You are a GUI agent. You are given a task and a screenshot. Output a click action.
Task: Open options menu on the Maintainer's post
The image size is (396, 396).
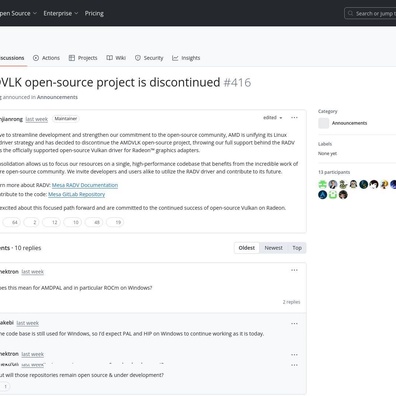[x=294, y=118]
